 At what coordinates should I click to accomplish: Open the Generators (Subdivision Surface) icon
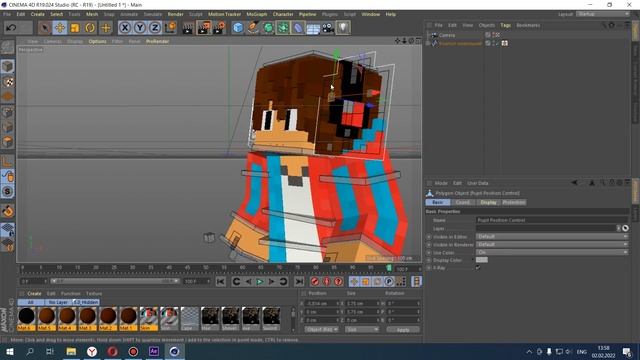coord(268,28)
